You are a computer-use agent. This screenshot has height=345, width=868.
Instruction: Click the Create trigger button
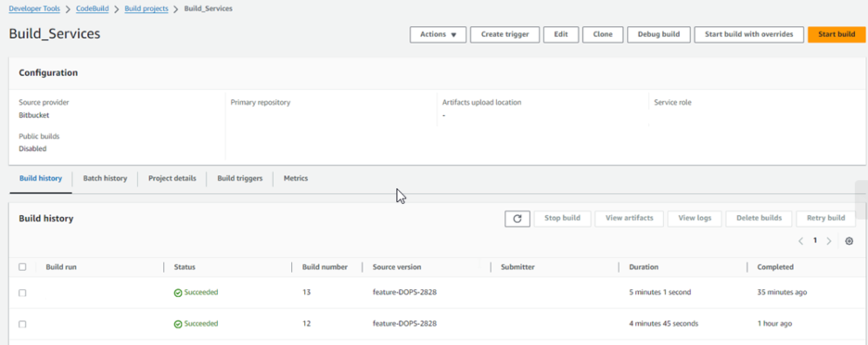[x=504, y=34]
